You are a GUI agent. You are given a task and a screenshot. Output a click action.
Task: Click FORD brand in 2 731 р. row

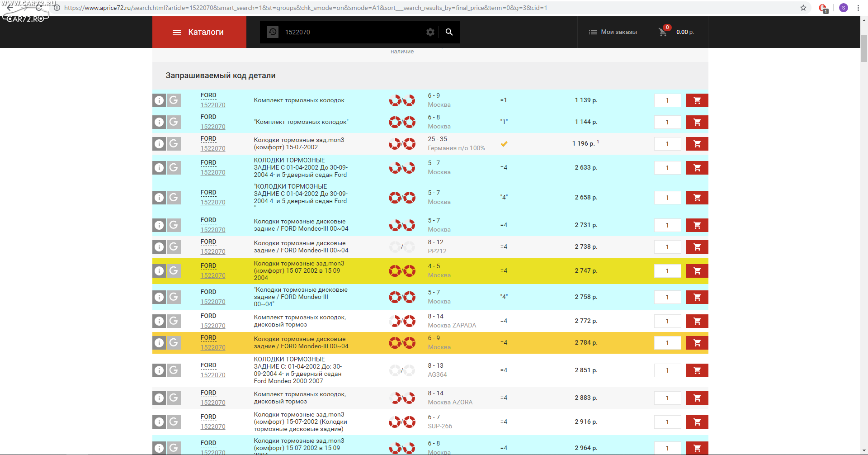click(x=208, y=220)
